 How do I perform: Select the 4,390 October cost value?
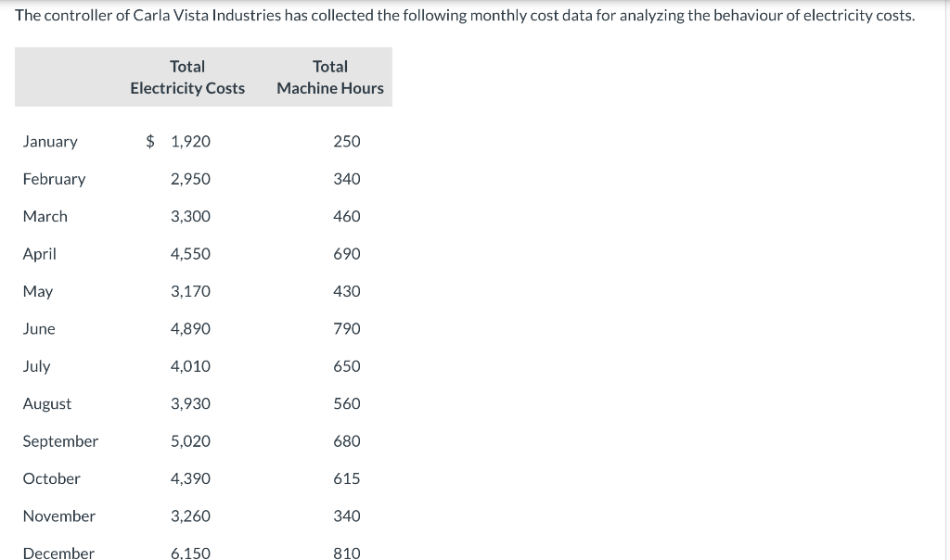[x=190, y=478]
